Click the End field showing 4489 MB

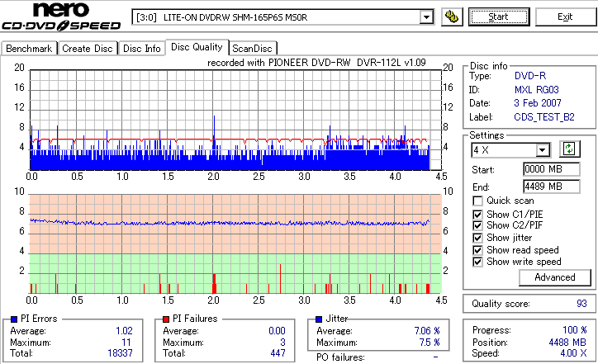[552, 187]
